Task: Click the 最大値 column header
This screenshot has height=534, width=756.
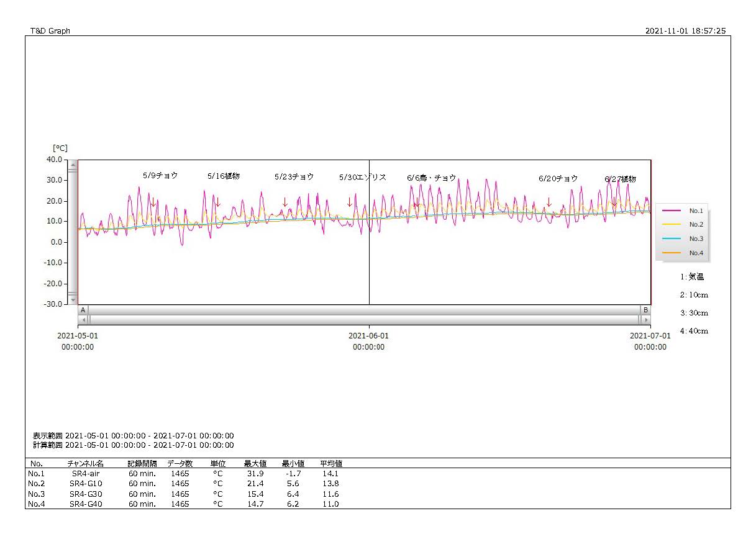Action: click(x=255, y=464)
